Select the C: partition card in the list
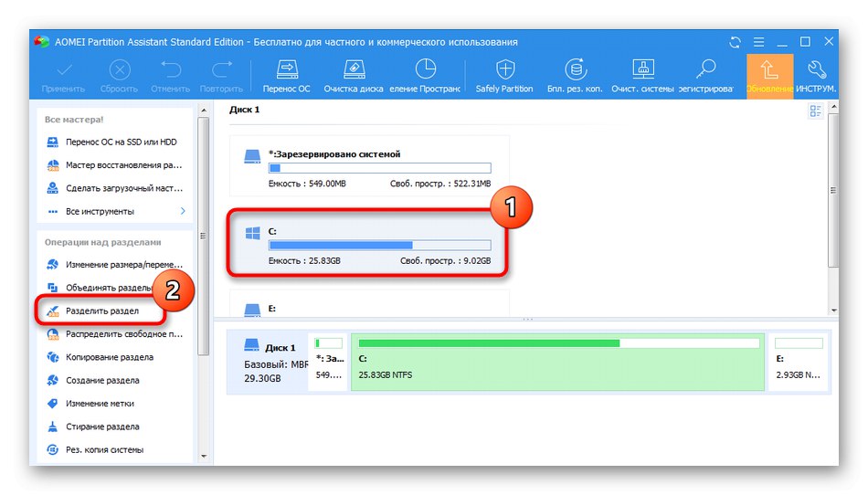Image resolution: width=868 pixels, height=495 pixels. coord(368,243)
